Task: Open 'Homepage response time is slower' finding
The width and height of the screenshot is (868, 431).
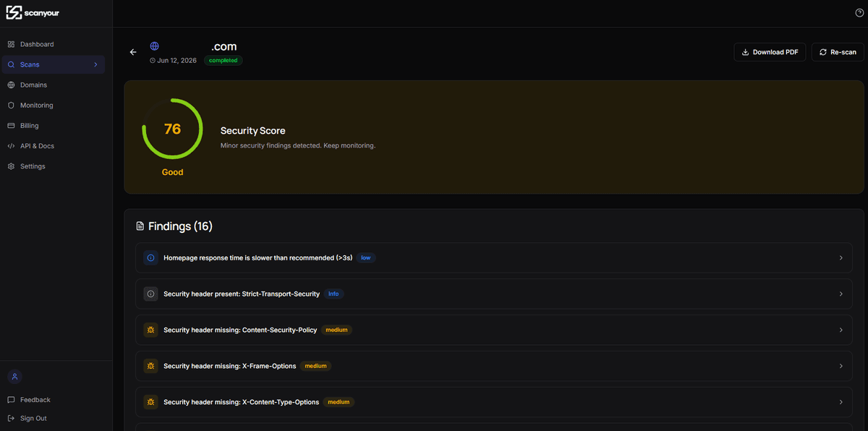Action: pos(493,257)
